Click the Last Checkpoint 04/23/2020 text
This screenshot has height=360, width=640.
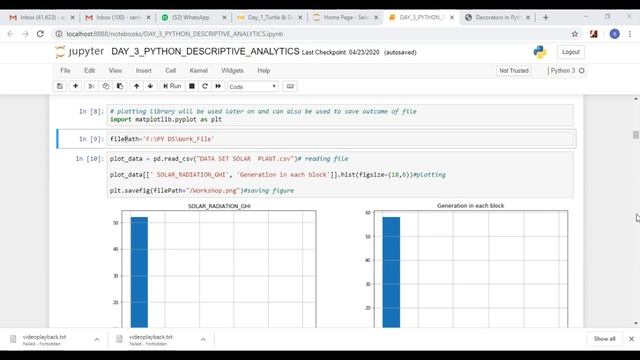pyautogui.click(x=340, y=52)
